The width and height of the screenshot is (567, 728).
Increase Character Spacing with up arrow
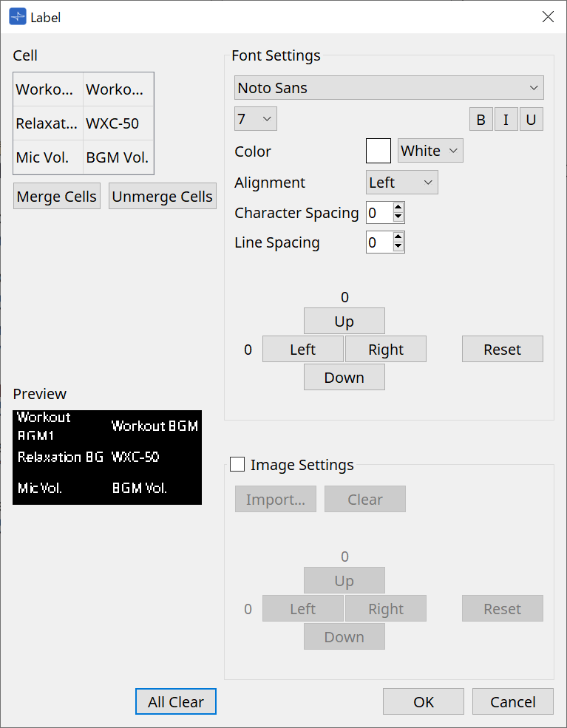[x=400, y=208]
